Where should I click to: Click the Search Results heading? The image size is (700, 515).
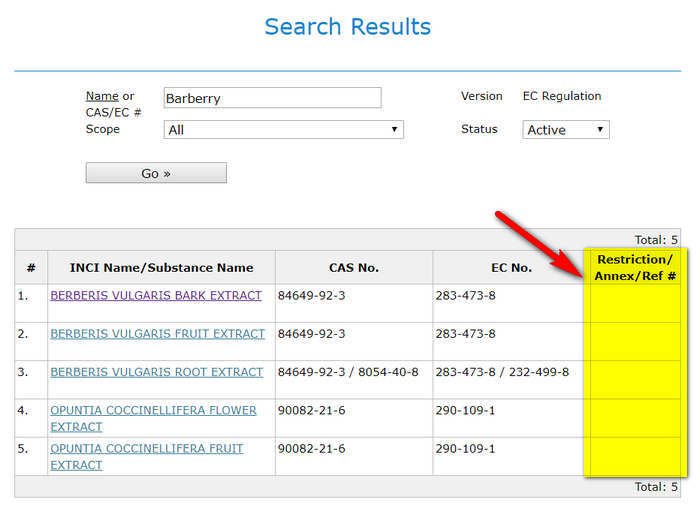click(348, 27)
